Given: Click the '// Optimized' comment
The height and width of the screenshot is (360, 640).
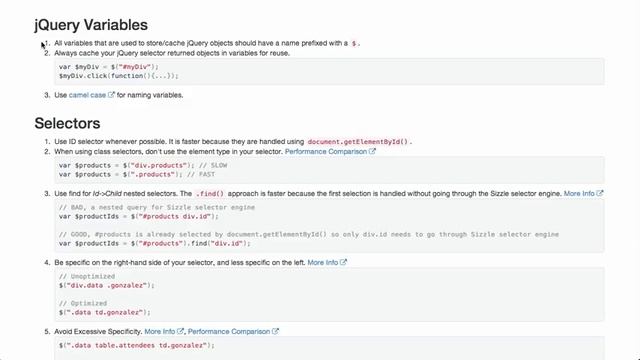Looking at the screenshot, I should pyautogui.click(x=83, y=303).
